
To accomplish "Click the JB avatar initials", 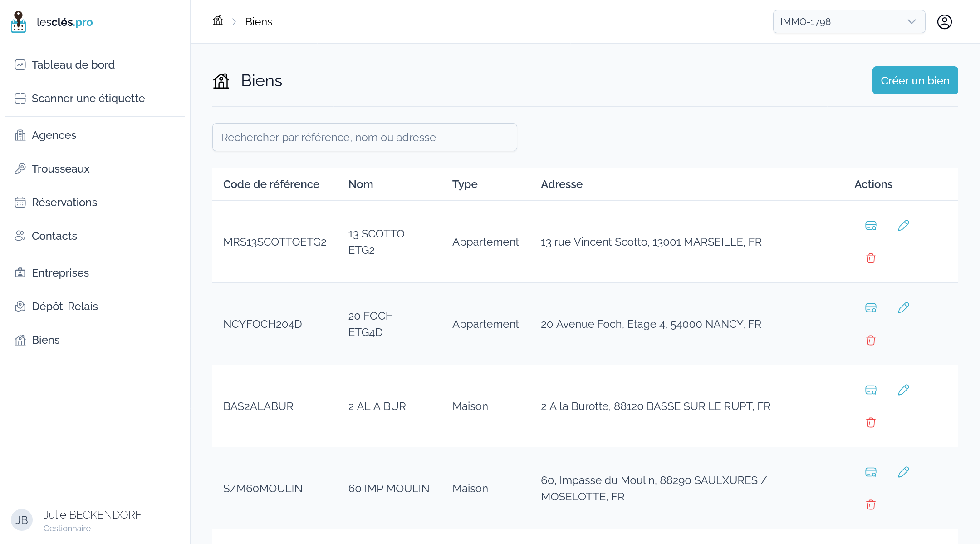I will (22, 520).
